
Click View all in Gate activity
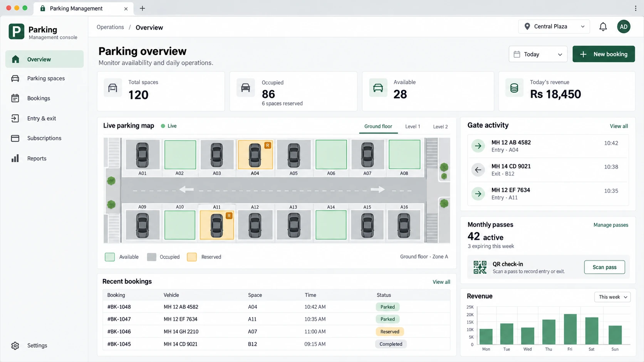[619, 126]
